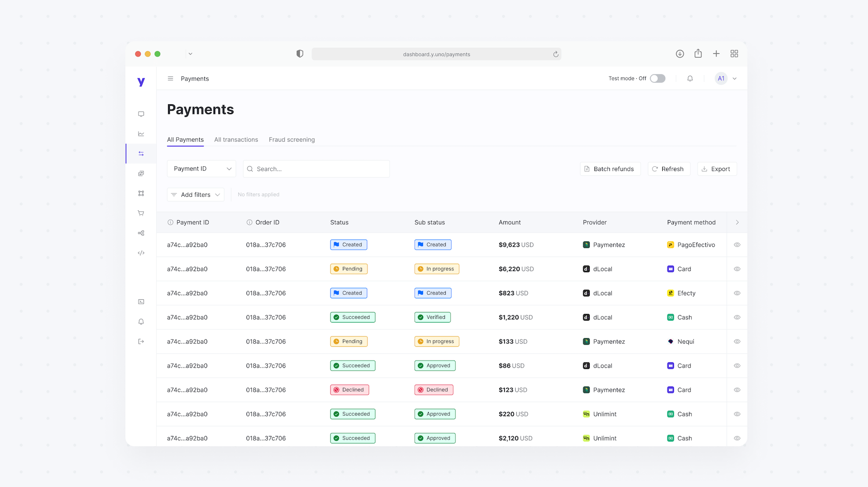
Task: Open the analytics chart sidebar icon
Action: tap(141, 134)
